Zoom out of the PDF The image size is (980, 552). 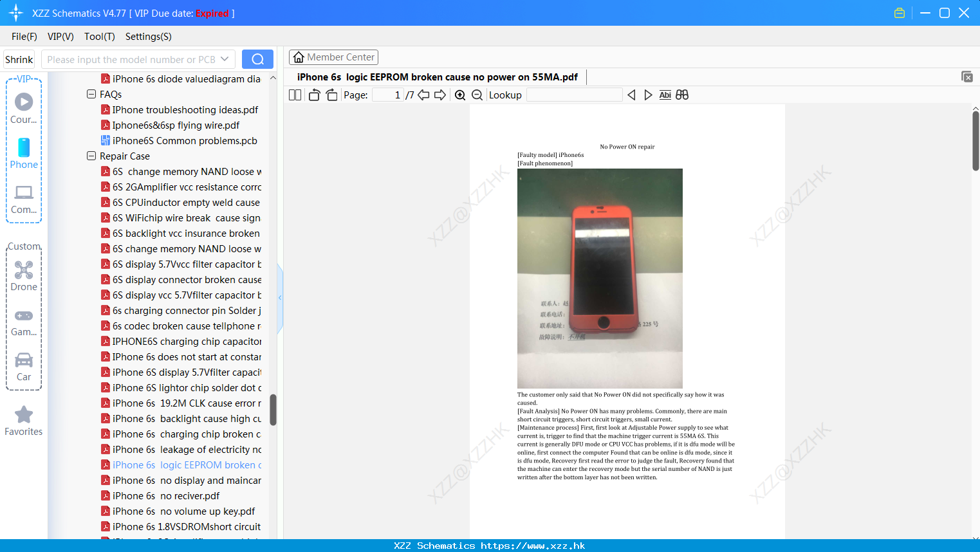point(477,95)
